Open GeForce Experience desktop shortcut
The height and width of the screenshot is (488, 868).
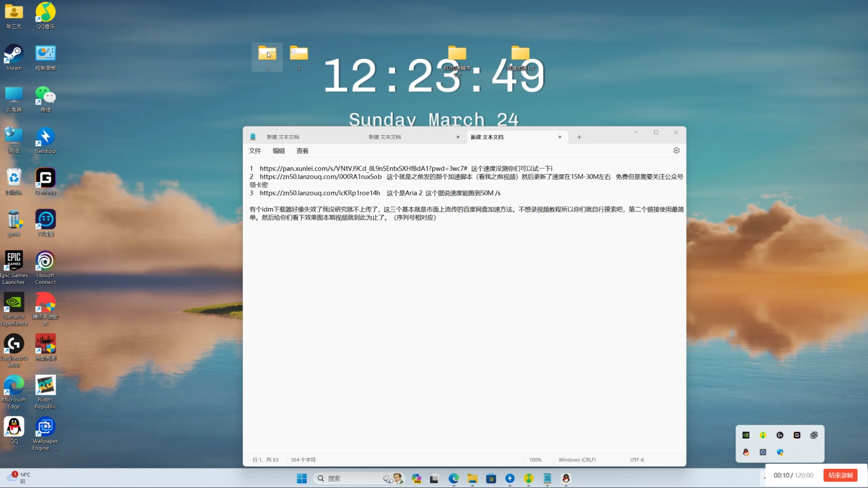click(14, 310)
